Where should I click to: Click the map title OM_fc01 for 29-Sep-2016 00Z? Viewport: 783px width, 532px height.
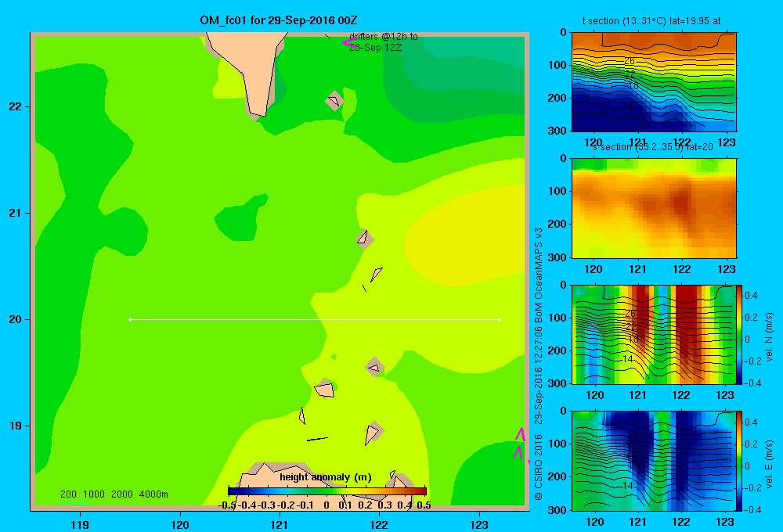278,20
